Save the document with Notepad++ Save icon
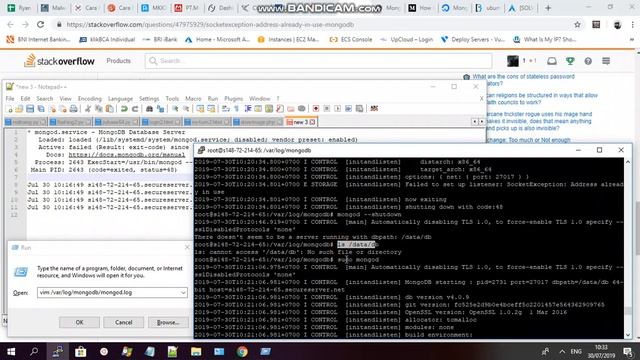This screenshot has width=640, height=360. point(30,109)
